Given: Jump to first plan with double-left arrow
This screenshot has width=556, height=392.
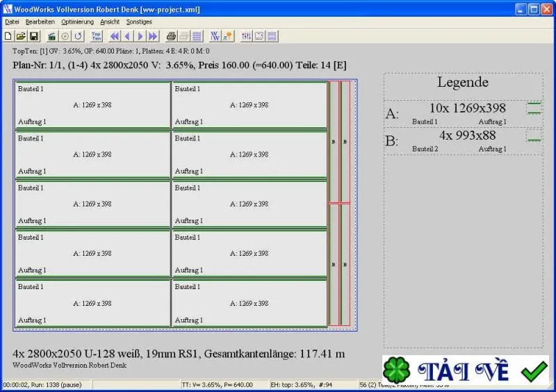Looking at the screenshot, I should tap(115, 36).
